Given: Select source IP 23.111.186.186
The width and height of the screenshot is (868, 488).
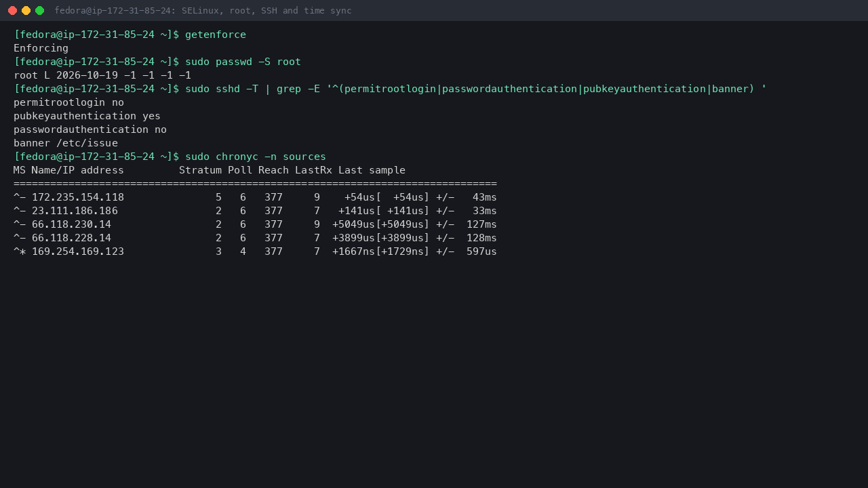Looking at the screenshot, I should (x=75, y=211).
